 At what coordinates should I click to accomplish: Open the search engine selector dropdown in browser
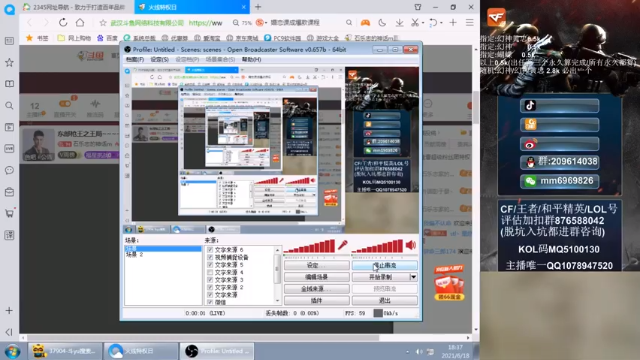261,23
